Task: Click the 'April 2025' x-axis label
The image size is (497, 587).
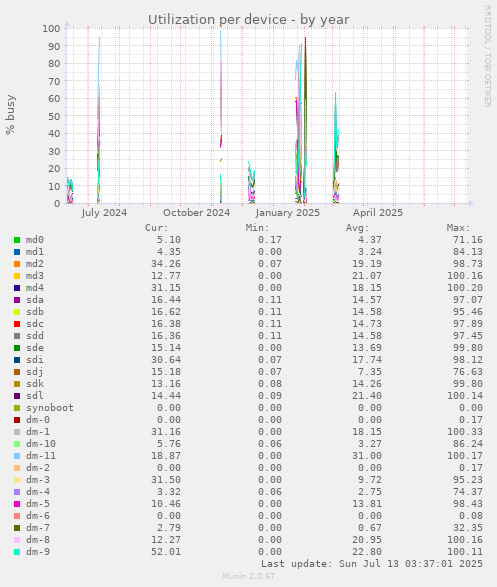Action: coord(378,213)
